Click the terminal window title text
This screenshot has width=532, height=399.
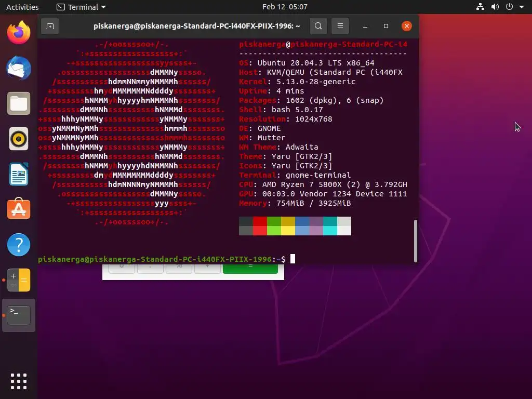[197, 26]
